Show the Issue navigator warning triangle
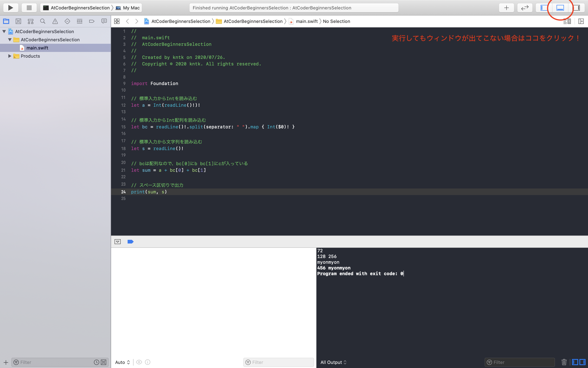588x368 pixels. [x=55, y=21]
